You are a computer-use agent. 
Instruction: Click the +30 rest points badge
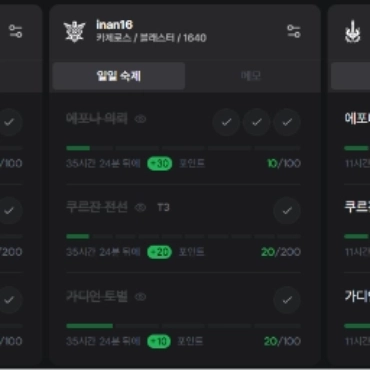pyautogui.click(x=160, y=163)
